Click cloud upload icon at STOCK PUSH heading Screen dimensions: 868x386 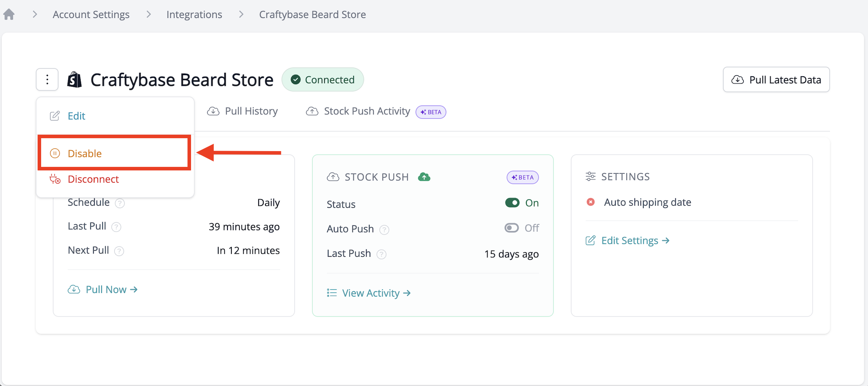click(x=333, y=177)
